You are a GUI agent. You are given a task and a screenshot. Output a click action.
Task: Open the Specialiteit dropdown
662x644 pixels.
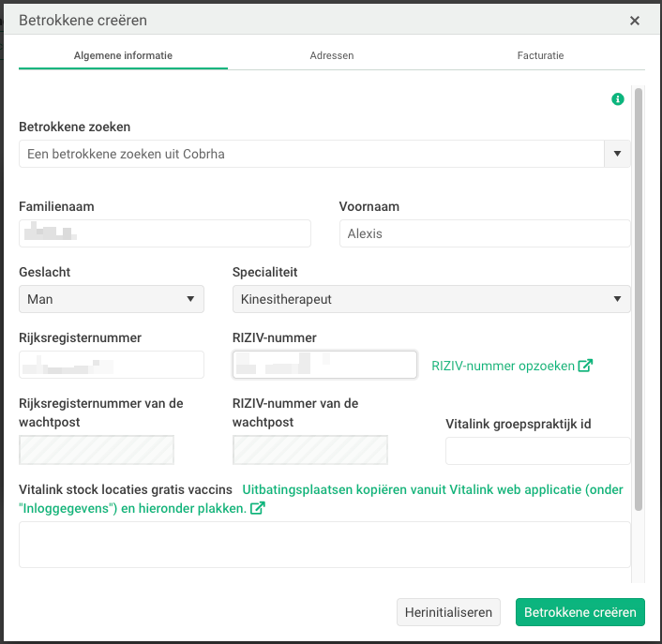(x=430, y=299)
